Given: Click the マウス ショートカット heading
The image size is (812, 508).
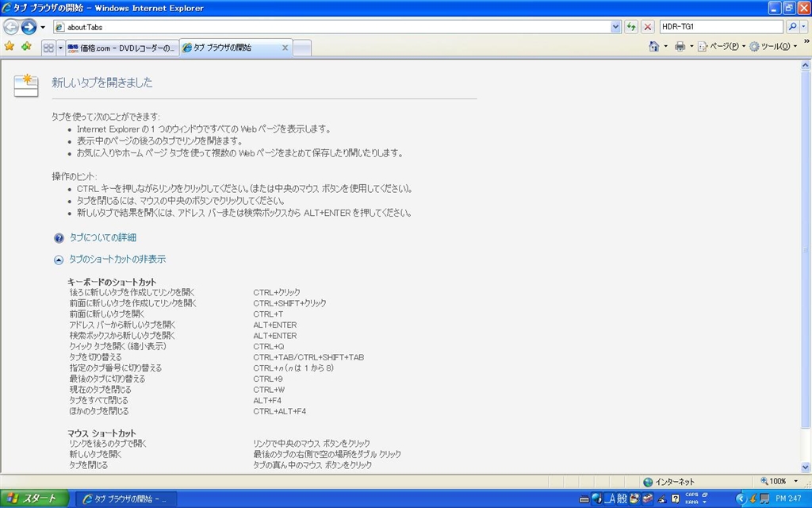Looking at the screenshot, I should pyautogui.click(x=101, y=433).
